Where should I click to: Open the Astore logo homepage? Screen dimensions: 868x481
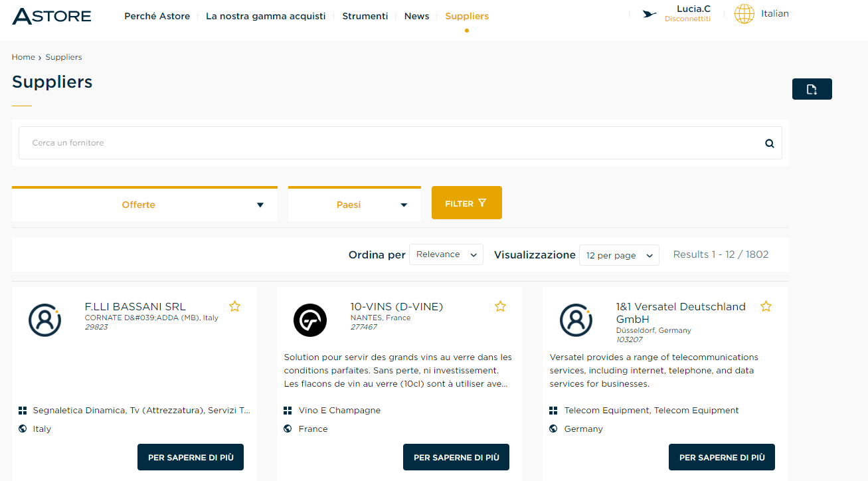tap(52, 16)
